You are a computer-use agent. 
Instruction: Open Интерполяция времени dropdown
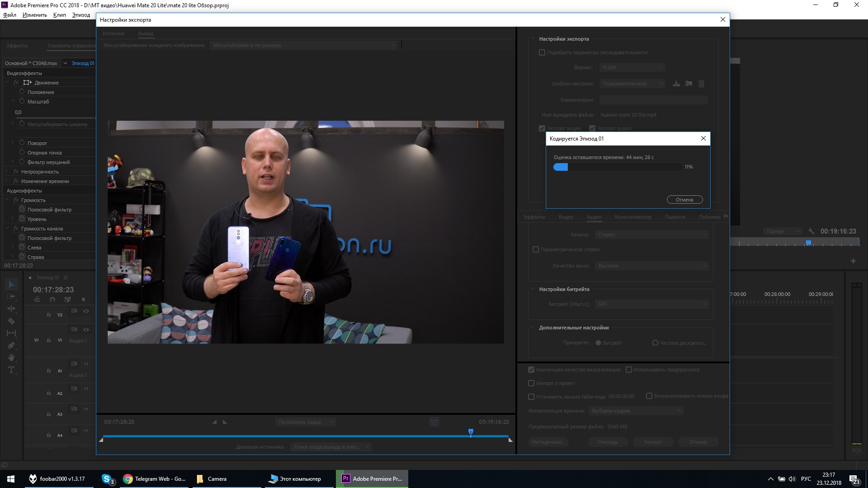point(636,411)
